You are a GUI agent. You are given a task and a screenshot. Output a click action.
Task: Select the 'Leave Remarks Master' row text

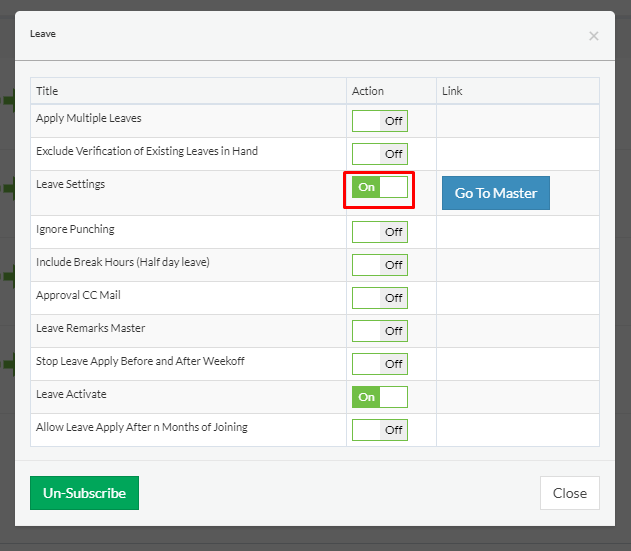91,328
